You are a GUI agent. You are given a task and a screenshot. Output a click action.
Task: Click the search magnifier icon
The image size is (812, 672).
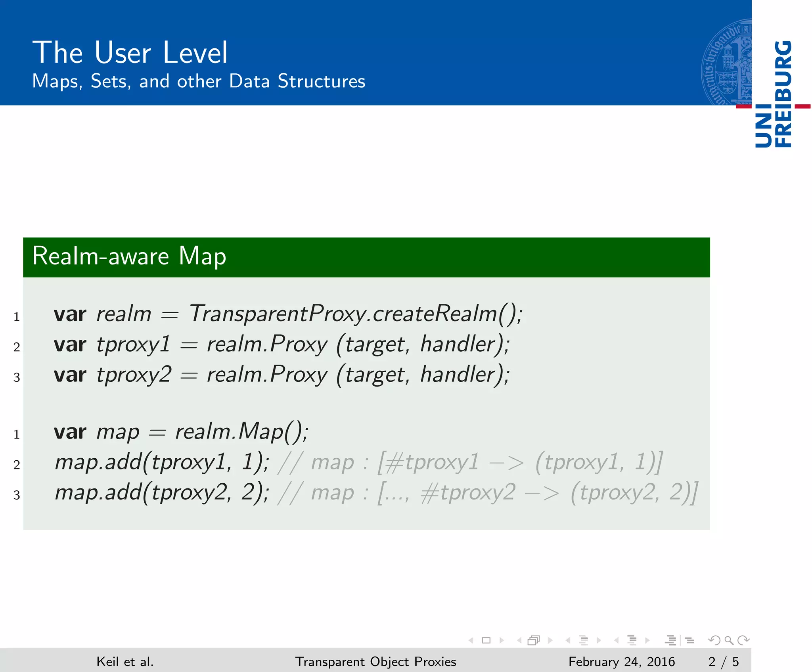[x=729, y=640]
